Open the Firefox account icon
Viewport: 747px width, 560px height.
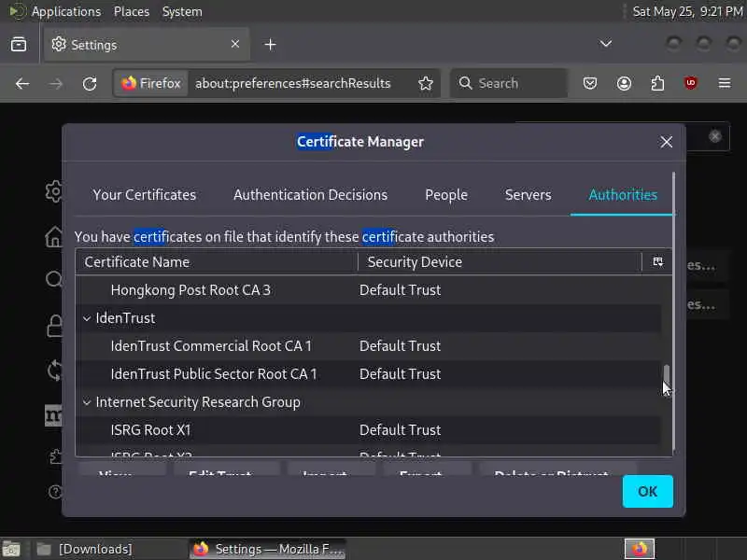tap(624, 83)
